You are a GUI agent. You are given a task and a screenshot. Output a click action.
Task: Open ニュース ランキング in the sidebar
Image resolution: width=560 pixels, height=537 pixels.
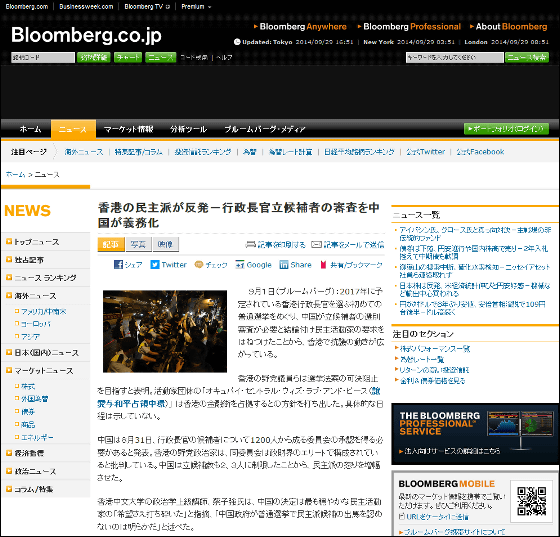click(46, 278)
